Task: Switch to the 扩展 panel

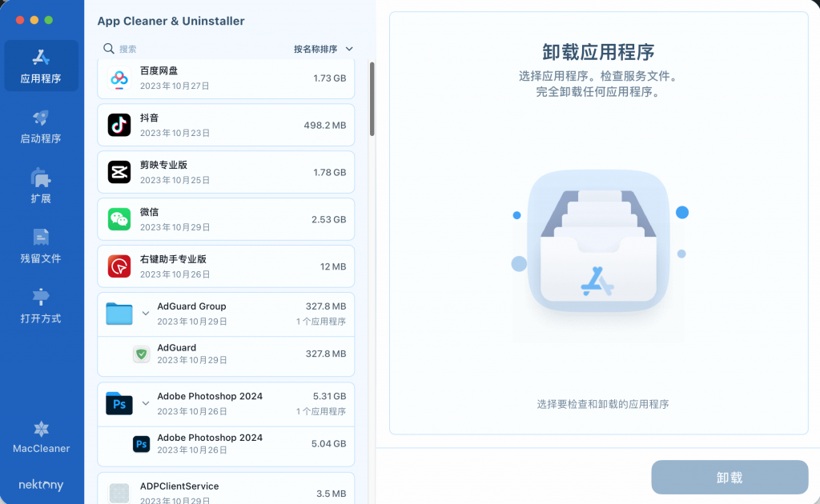Action: [x=41, y=185]
